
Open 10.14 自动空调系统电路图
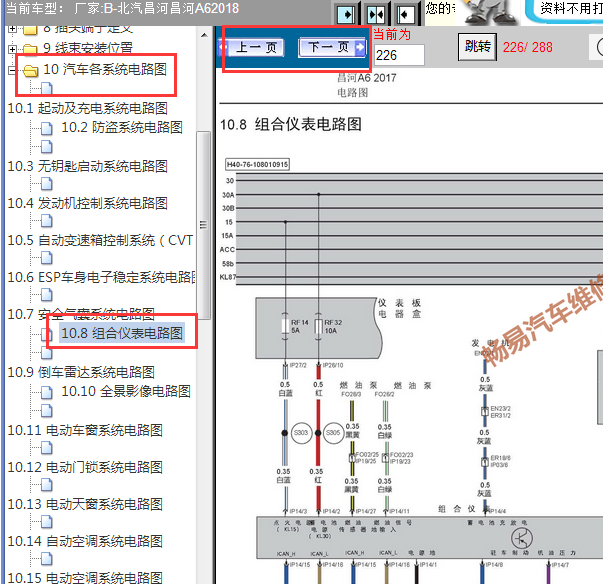[x=85, y=541]
